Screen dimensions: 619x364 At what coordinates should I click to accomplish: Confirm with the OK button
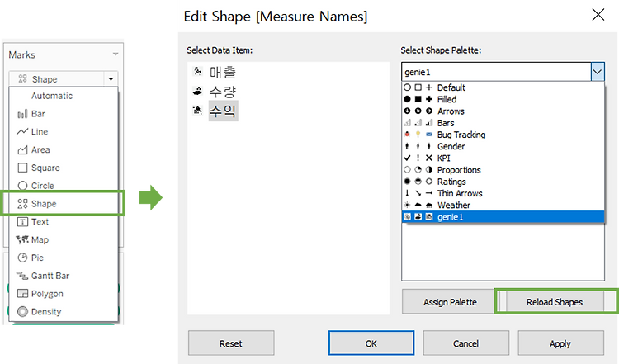click(371, 343)
